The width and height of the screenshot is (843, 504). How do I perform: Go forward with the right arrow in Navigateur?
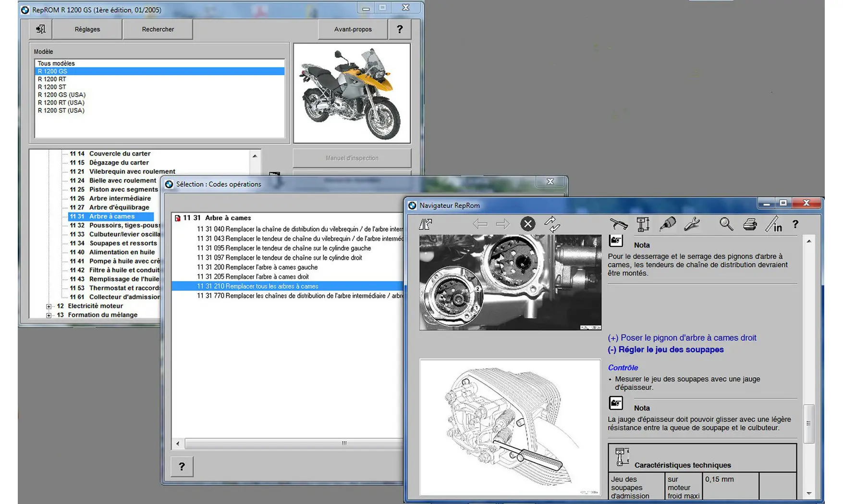(x=503, y=224)
